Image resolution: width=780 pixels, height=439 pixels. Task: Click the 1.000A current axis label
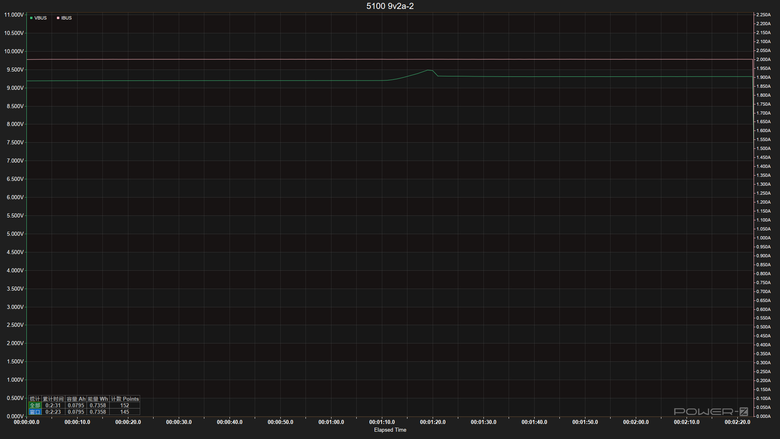coord(763,238)
